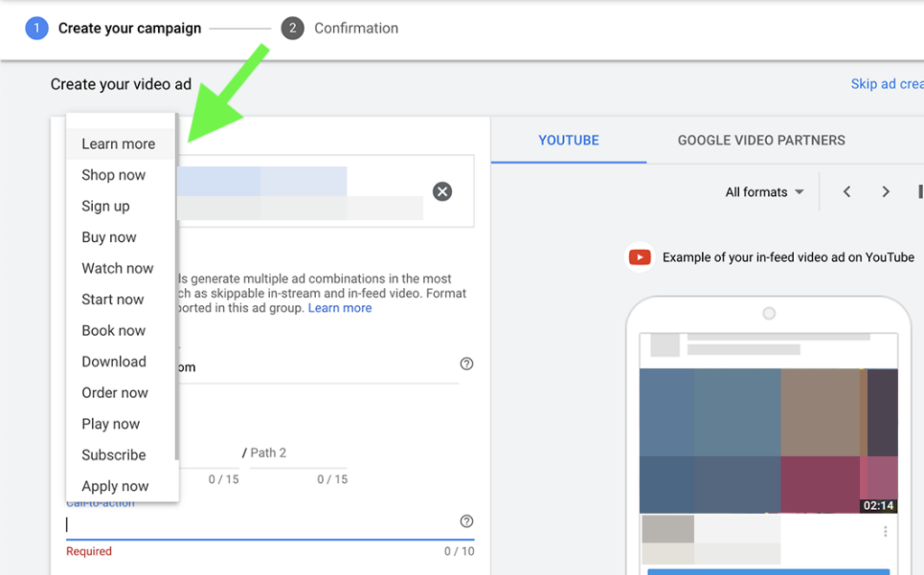Select Subscribe as the call-to-action
Viewport: 924px width, 575px height.
tap(114, 455)
